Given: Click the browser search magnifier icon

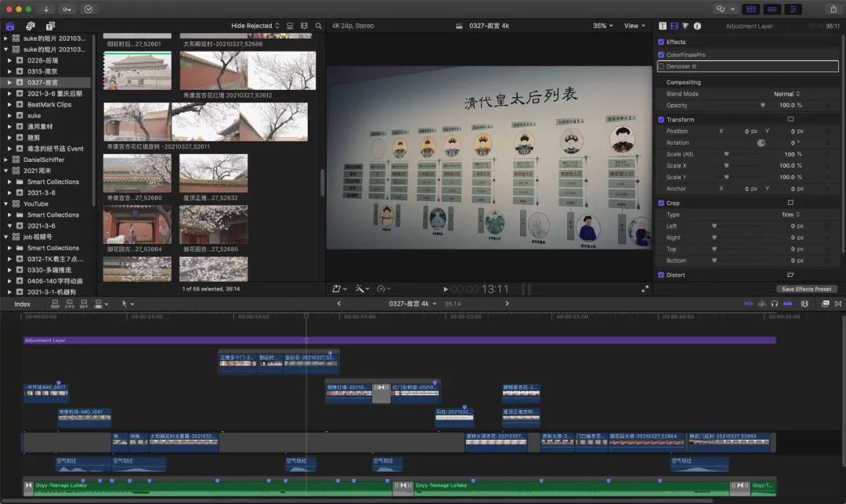Looking at the screenshot, I should click(x=318, y=26).
